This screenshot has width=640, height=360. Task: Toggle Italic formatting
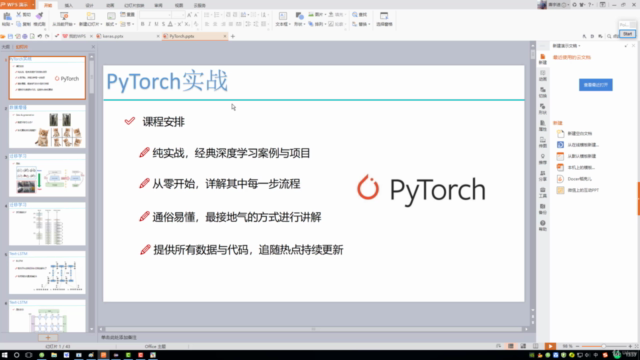[149, 24]
